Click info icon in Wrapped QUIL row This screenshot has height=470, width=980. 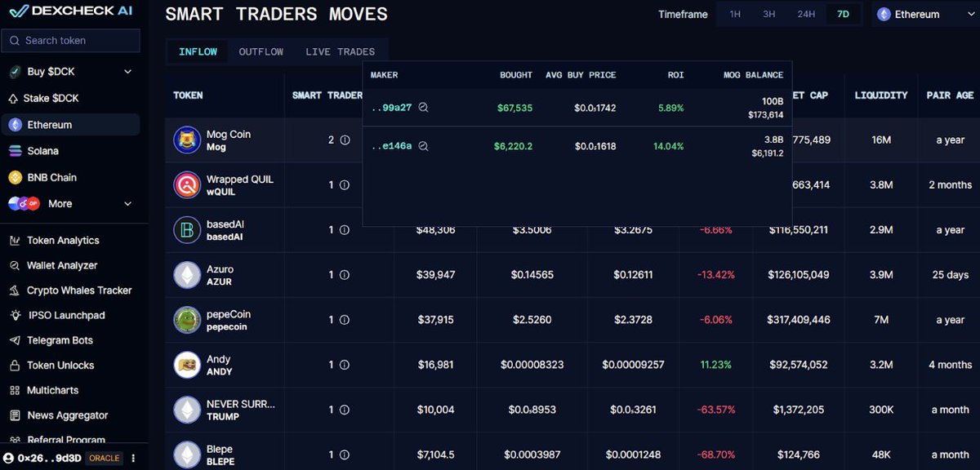(x=345, y=185)
